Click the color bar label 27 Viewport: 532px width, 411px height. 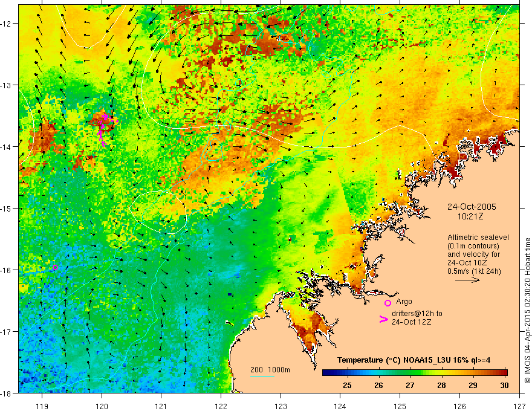(x=410, y=385)
